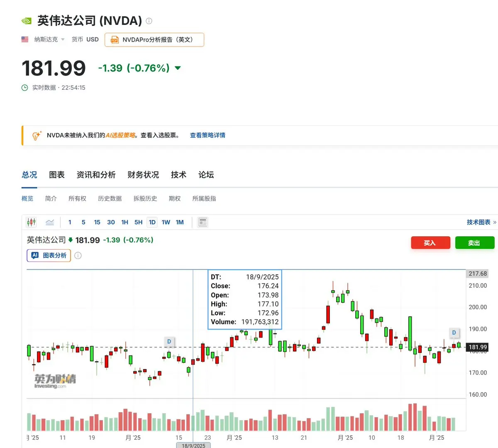498x448 pixels.
Task: Open NVDAPro分析报告 PDF button
Action: (154, 40)
